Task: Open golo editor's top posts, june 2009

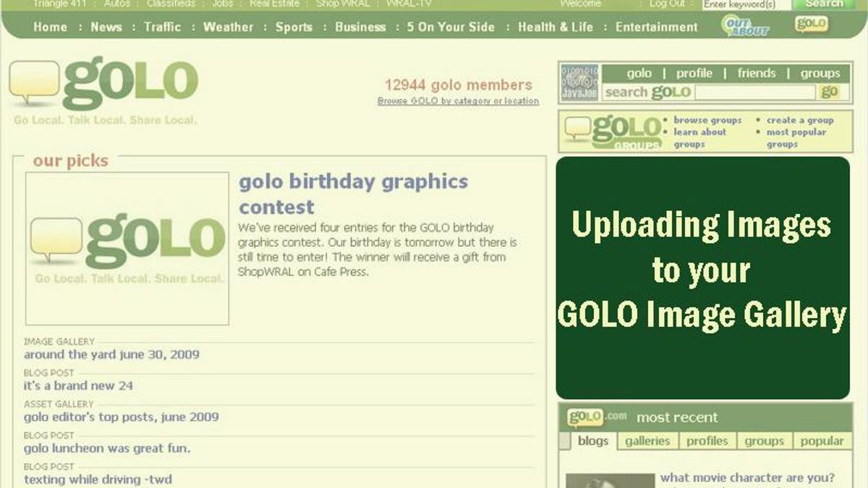Action: (x=121, y=416)
